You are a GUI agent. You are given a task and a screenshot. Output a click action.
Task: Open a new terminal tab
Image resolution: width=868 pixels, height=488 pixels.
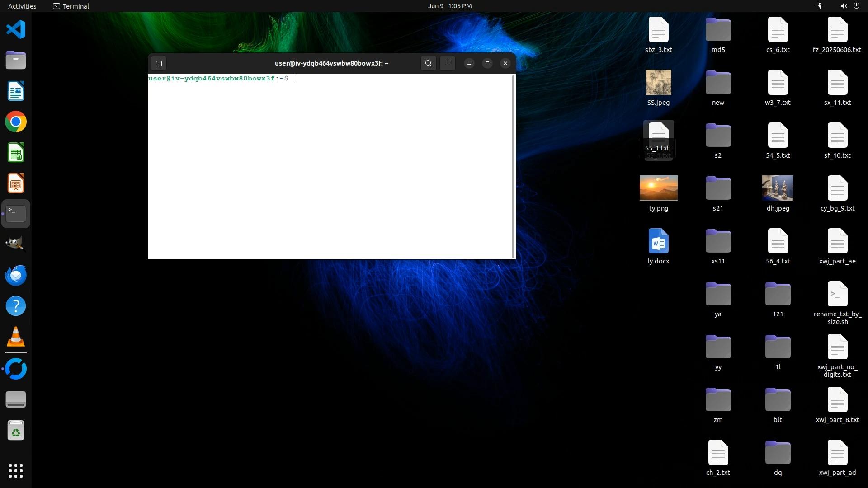click(x=159, y=63)
